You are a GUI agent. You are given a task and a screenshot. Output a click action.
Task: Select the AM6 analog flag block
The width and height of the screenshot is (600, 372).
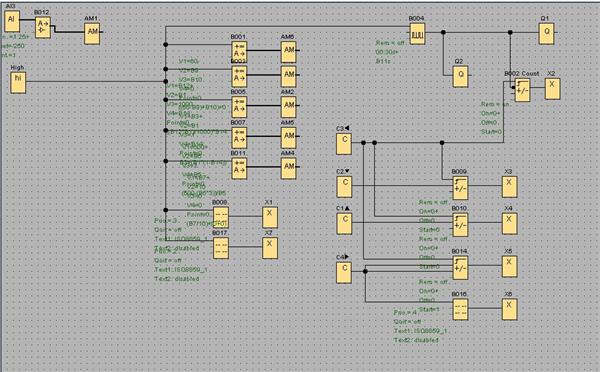click(x=289, y=52)
